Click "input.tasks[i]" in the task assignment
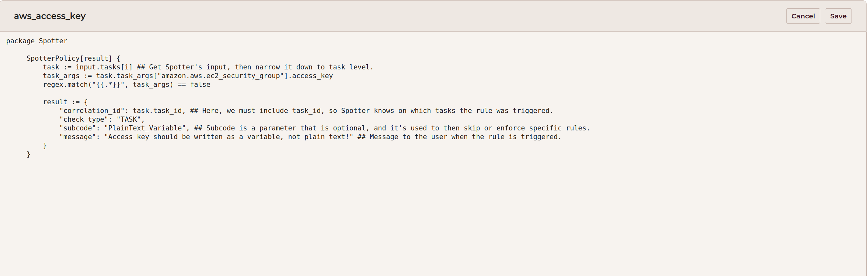This screenshot has height=276, width=868. [104, 67]
